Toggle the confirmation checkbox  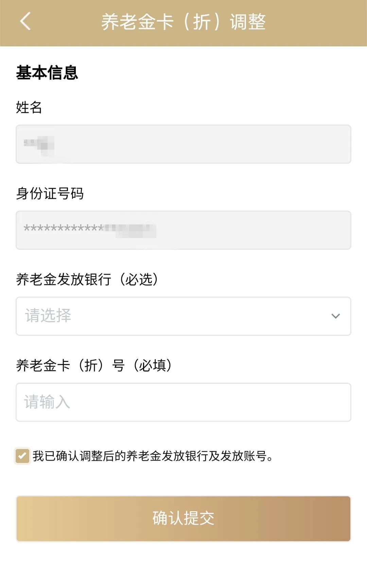coord(22,456)
